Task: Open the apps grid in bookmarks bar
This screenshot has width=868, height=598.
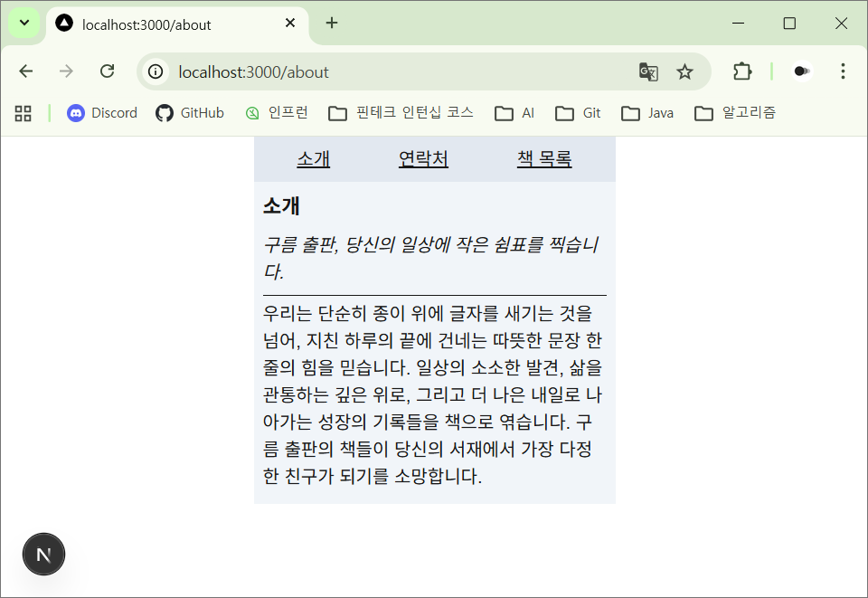Action: (24, 113)
